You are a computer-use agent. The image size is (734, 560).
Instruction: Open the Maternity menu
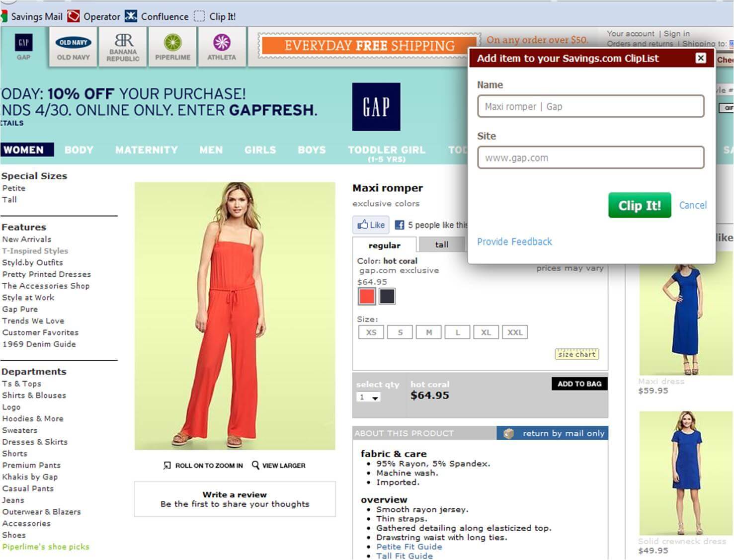coord(146,150)
